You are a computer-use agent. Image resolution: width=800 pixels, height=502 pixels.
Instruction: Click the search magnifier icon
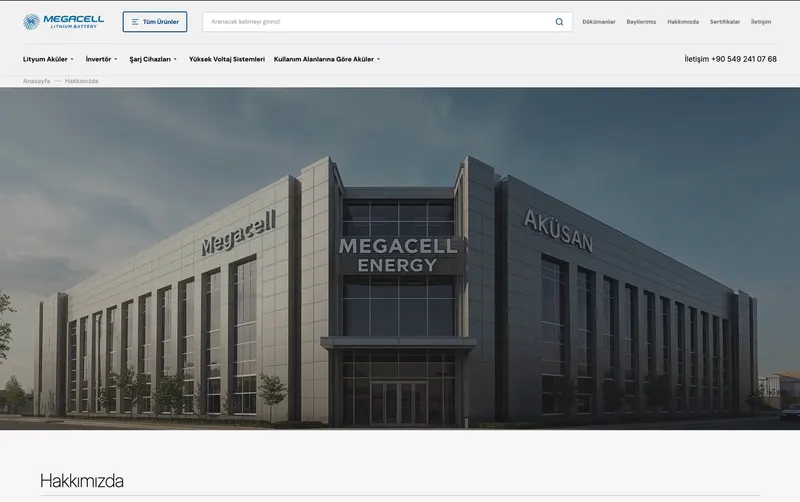point(559,22)
